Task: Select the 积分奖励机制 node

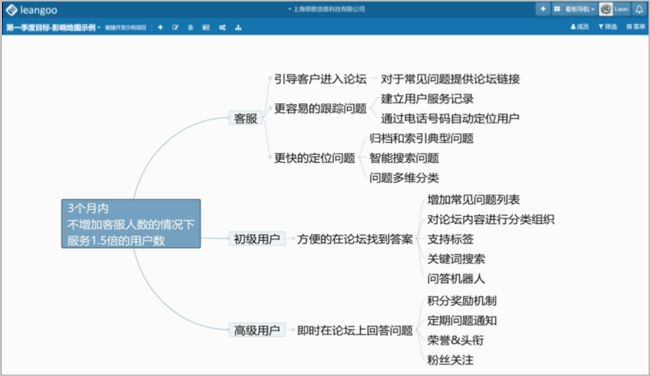Action: [462, 301]
